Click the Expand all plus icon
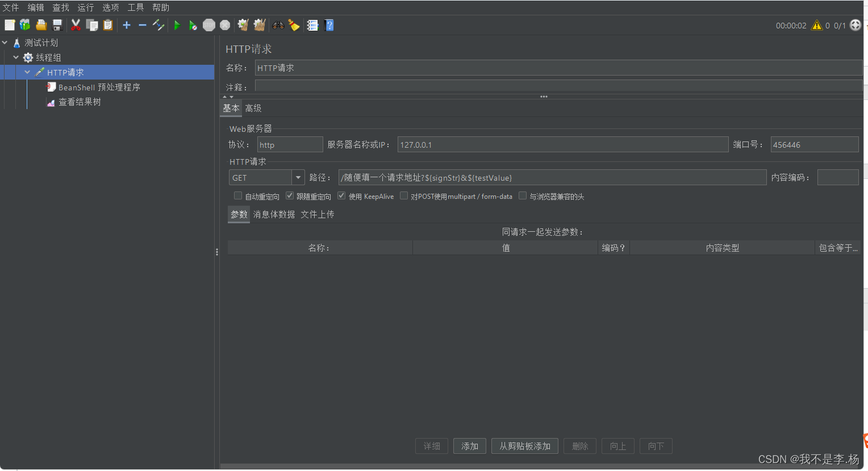 [x=127, y=25]
